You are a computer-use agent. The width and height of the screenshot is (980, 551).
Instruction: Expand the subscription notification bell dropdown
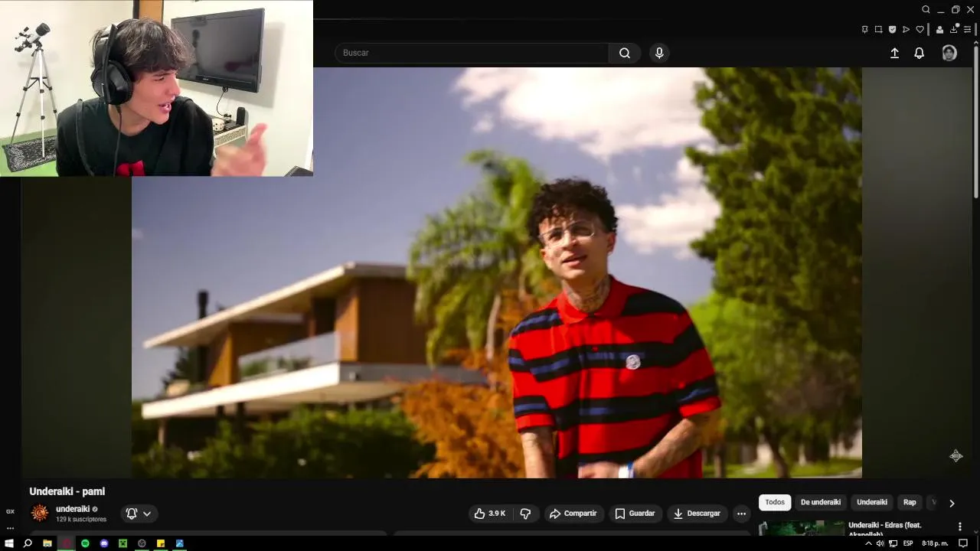[139, 514]
